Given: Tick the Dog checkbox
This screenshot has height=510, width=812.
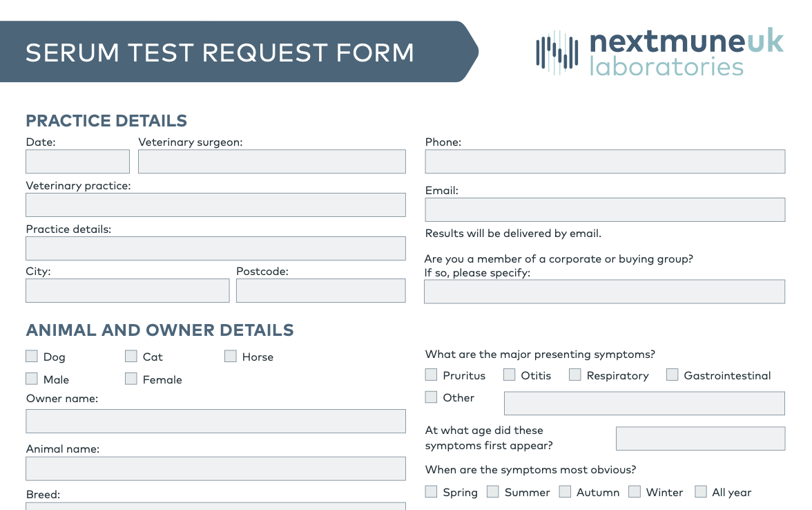Looking at the screenshot, I should coord(32,356).
